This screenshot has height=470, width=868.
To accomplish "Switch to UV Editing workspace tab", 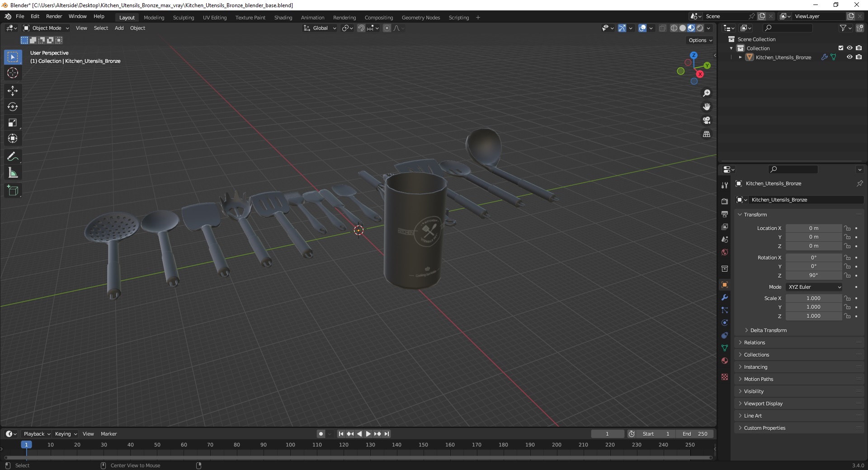I will click(x=215, y=18).
